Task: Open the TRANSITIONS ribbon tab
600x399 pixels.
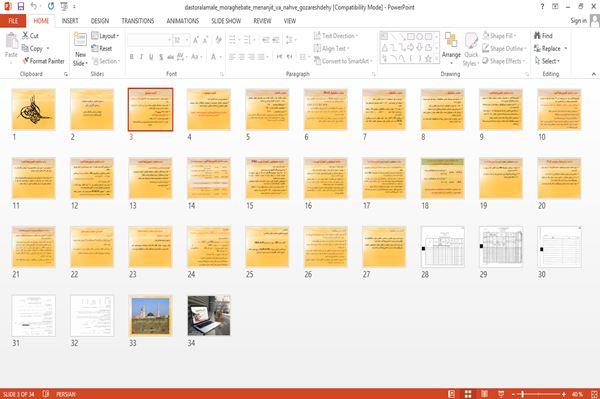Action: (x=138, y=21)
